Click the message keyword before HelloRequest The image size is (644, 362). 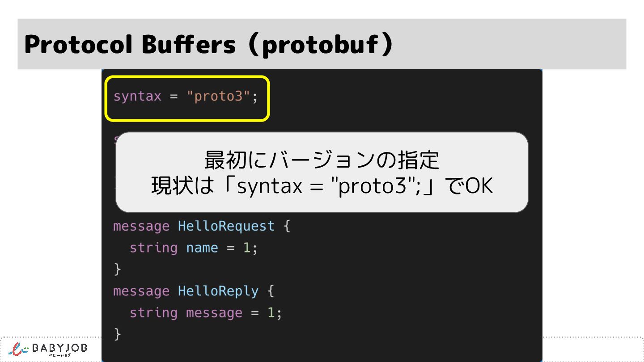click(x=141, y=226)
